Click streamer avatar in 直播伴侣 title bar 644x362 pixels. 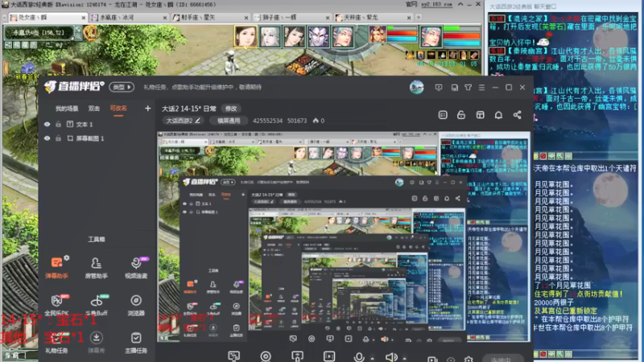[416, 87]
